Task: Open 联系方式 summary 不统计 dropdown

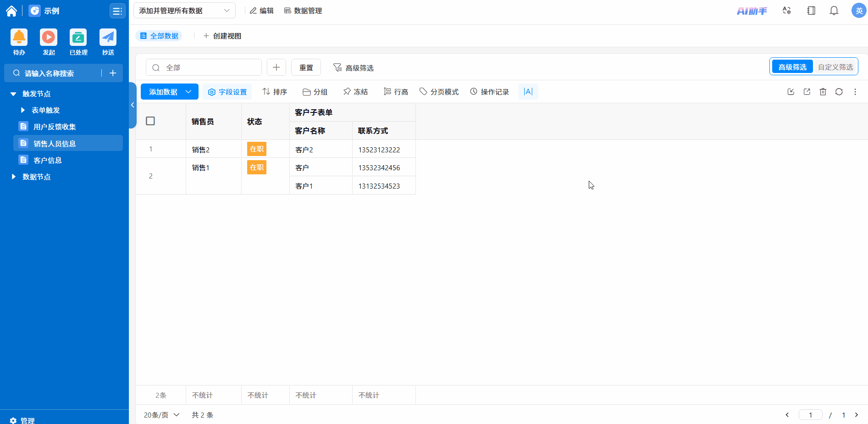Action: pyautogui.click(x=369, y=395)
